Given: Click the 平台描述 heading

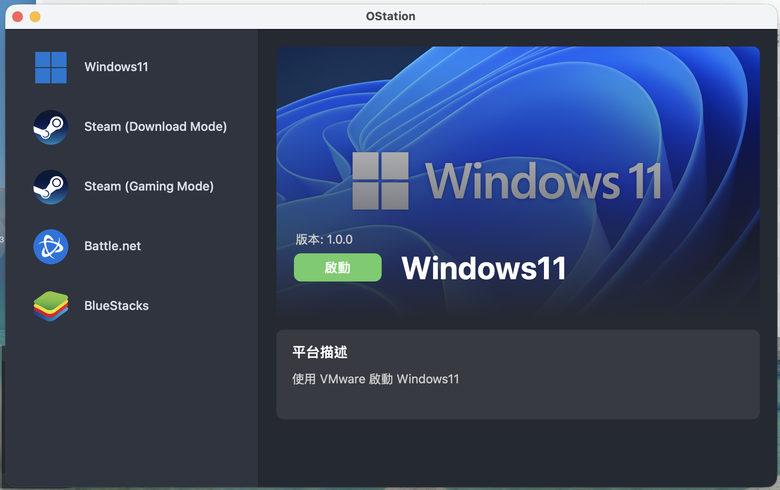Looking at the screenshot, I should [320, 352].
